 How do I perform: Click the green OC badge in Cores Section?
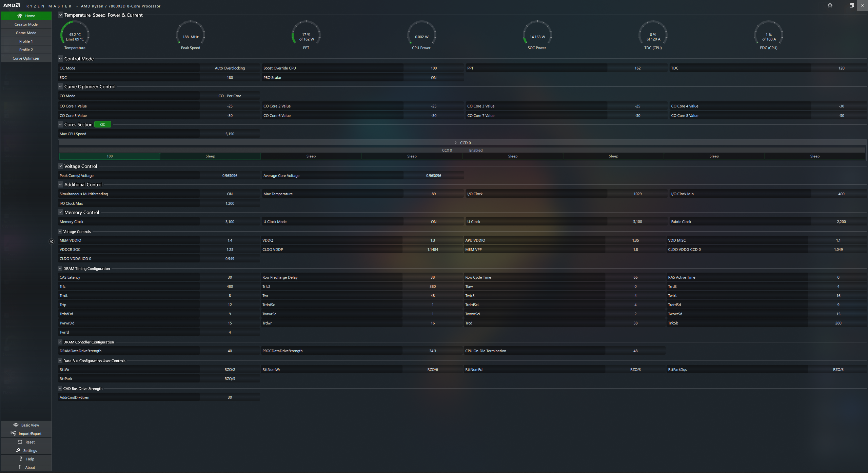pyautogui.click(x=103, y=124)
